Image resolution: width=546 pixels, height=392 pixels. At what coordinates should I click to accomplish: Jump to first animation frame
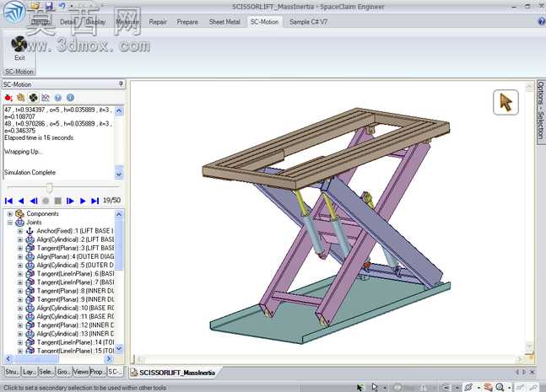coord(8,201)
